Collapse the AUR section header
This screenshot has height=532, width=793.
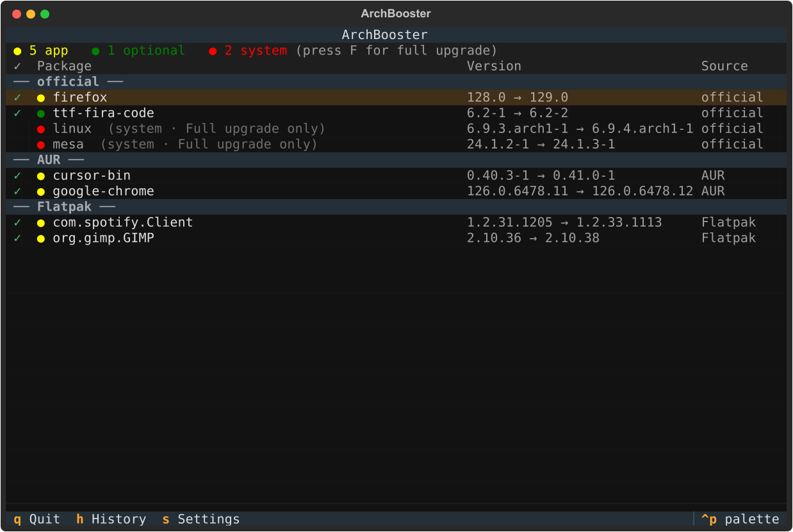[x=396, y=160]
